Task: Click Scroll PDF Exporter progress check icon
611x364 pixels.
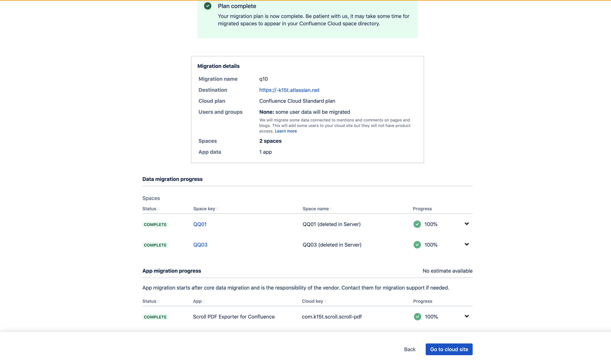Action: (x=417, y=317)
